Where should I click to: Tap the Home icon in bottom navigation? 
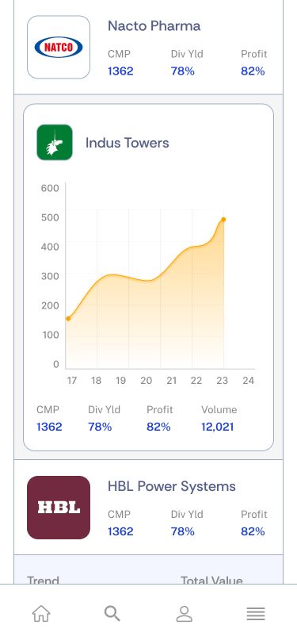tap(41, 614)
